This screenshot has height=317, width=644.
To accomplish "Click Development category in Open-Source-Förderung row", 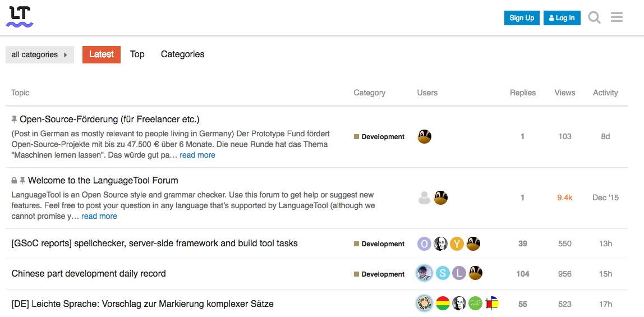I will [379, 137].
